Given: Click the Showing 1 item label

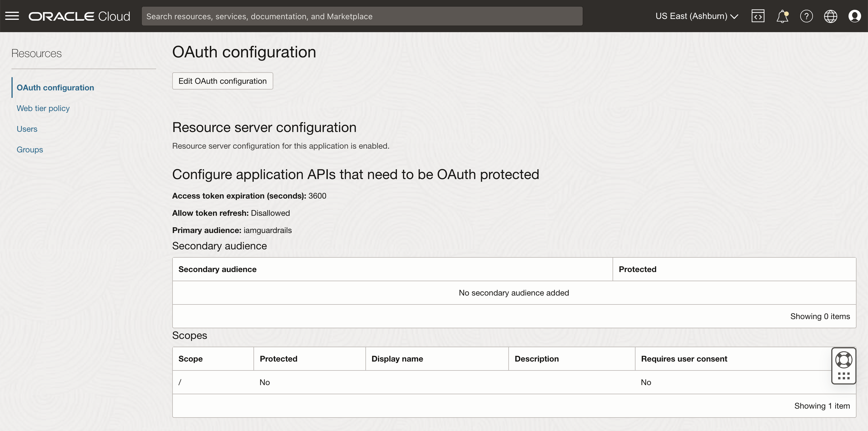Looking at the screenshot, I should 822,406.
